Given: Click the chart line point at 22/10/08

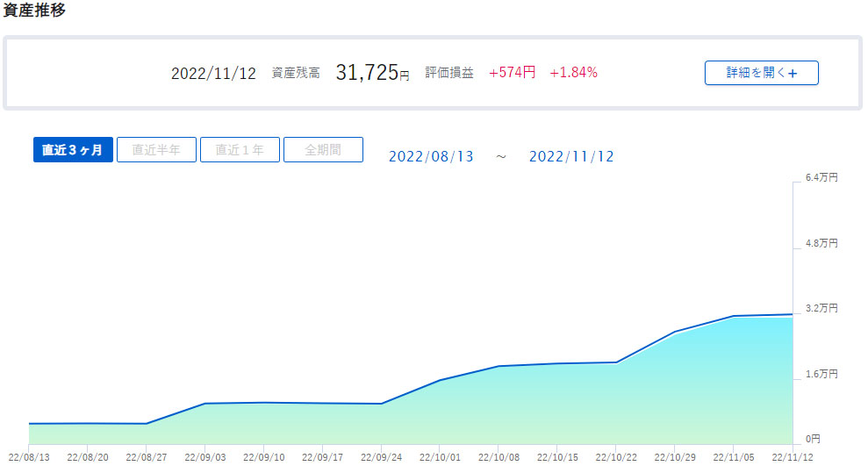Looking at the screenshot, I should point(499,366).
